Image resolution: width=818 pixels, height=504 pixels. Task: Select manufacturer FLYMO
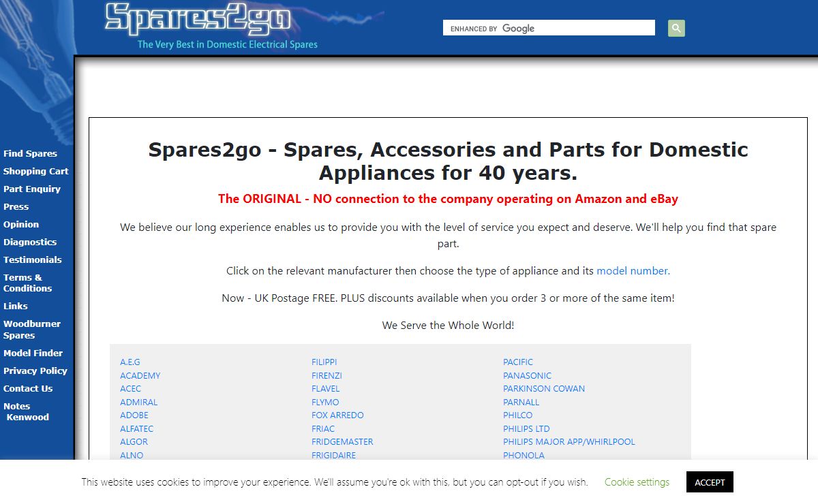(x=325, y=403)
